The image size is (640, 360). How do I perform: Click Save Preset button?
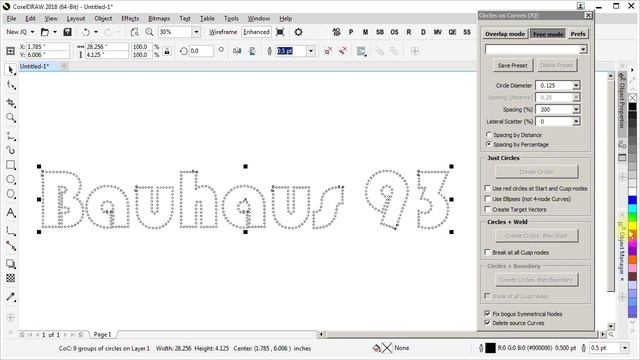tap(513, 65)
